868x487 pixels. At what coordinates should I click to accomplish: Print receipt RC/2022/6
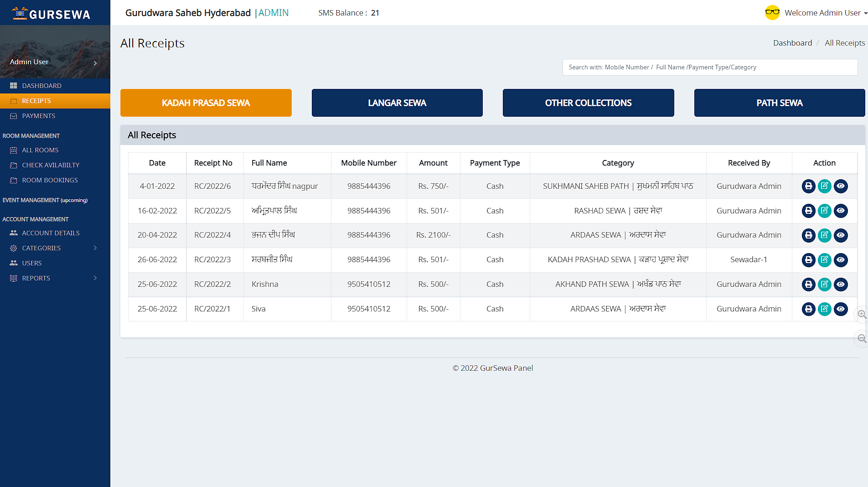808,186
